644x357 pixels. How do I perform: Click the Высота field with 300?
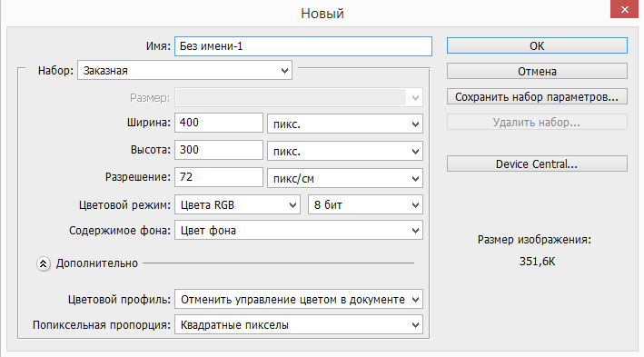(219, 150)
